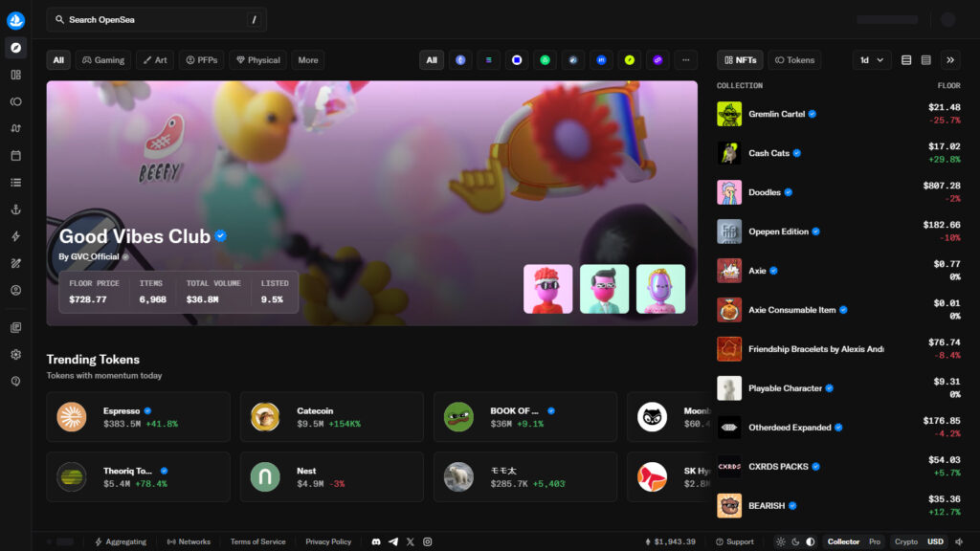Viewport: 980px width, 551px height.
Task: Open the Tokens coin icon in sidebar
Action: point(15,101)
